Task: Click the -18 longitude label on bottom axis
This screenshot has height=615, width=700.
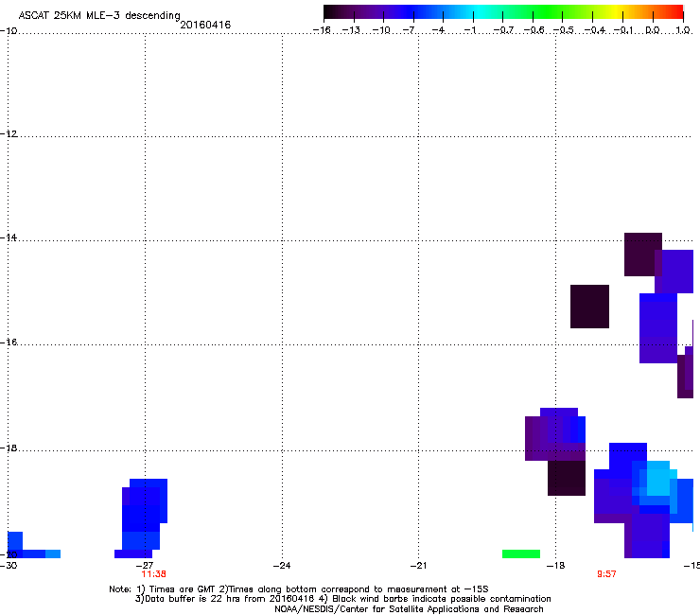Action: pyautogui.click(x=556, y=566)
